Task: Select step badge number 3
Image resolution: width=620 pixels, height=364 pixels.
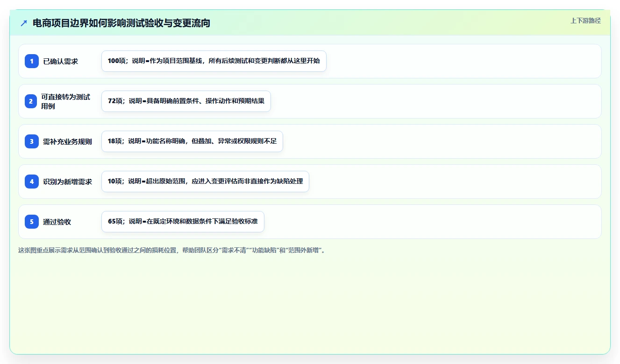Action: (32, 141)
